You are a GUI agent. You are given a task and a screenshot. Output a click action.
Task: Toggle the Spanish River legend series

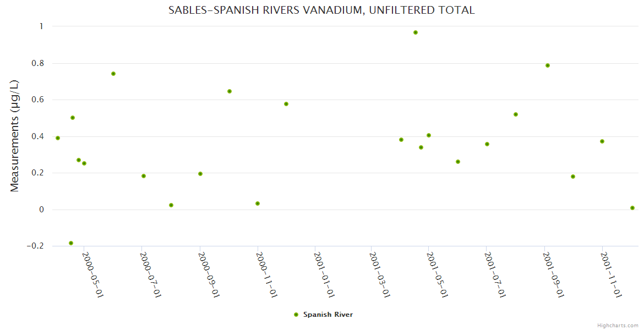coord(328,315)
